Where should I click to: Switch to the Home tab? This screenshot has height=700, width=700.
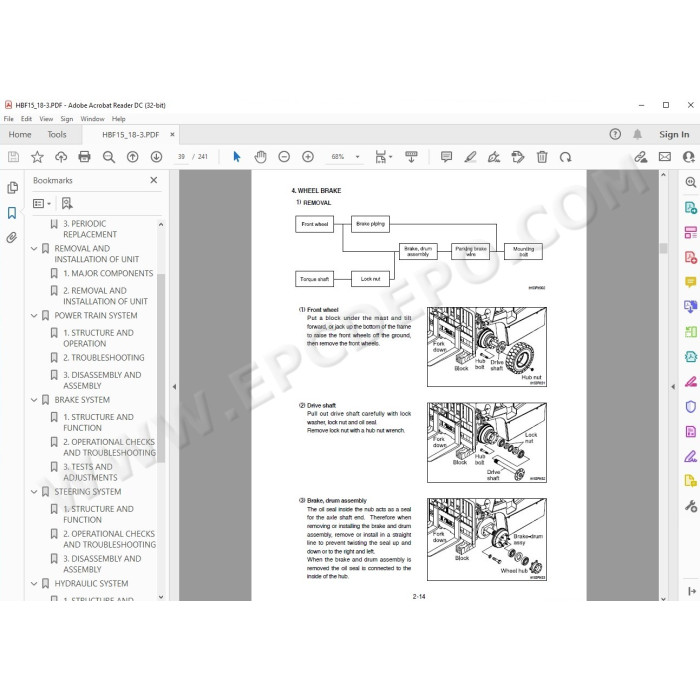point(20,134)
